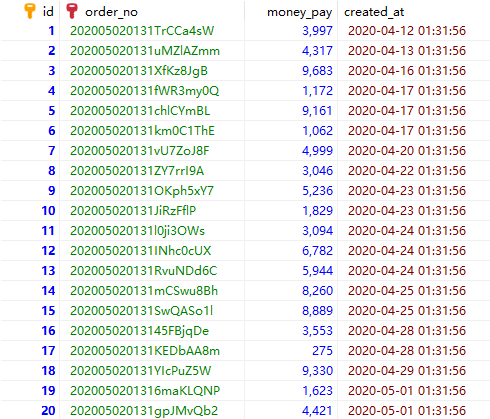
Task: Select money_pay value 9,161
Action: point(317,111)
